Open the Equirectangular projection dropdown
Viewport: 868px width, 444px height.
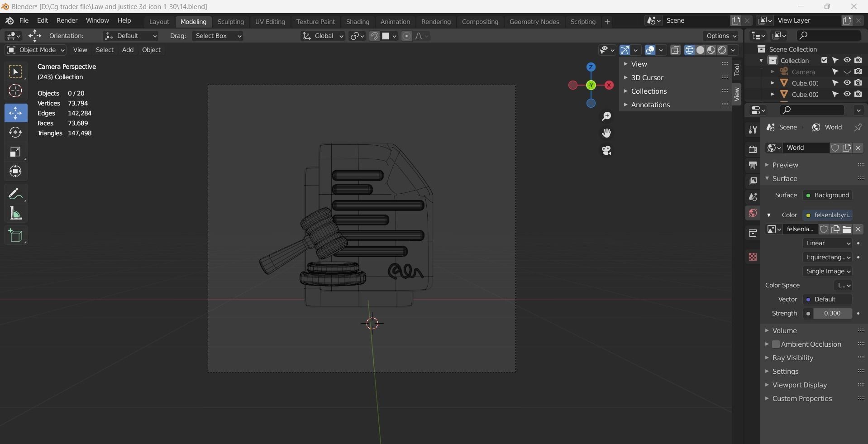coord(827,258)
